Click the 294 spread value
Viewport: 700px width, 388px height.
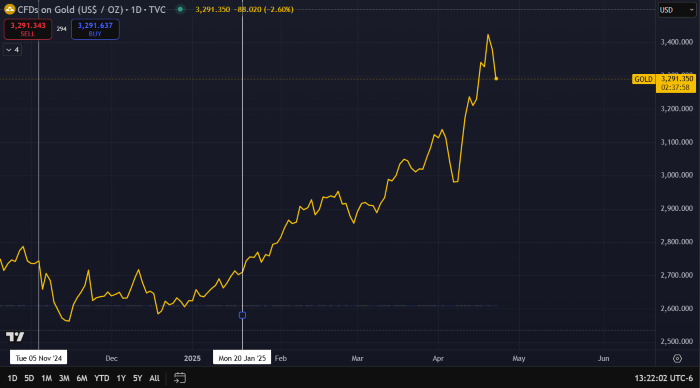pyautogui.click(x=62, y=29)
